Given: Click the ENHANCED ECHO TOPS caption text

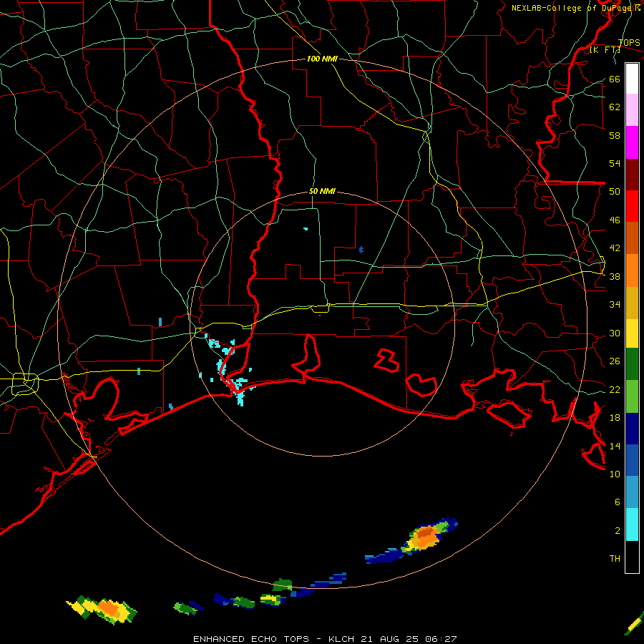Looking at the screenshot, I should (x=251, y=639).
